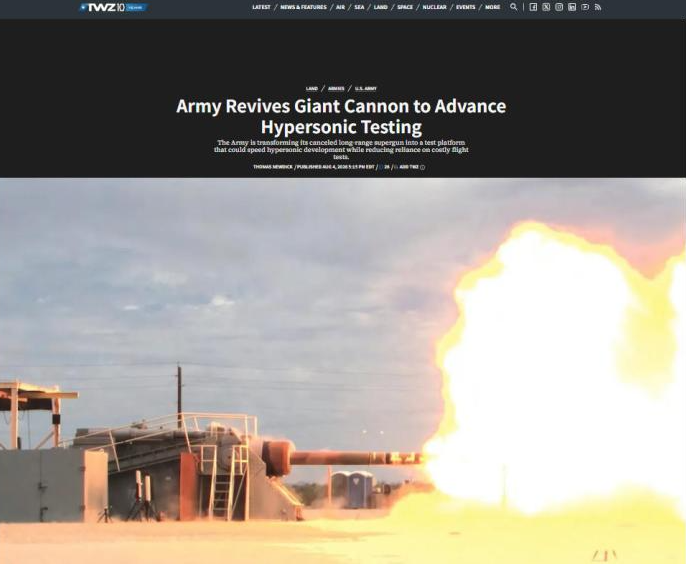Open TWZ Instagram icon
The width and height of the screenshot is (686, 565).
559,7
